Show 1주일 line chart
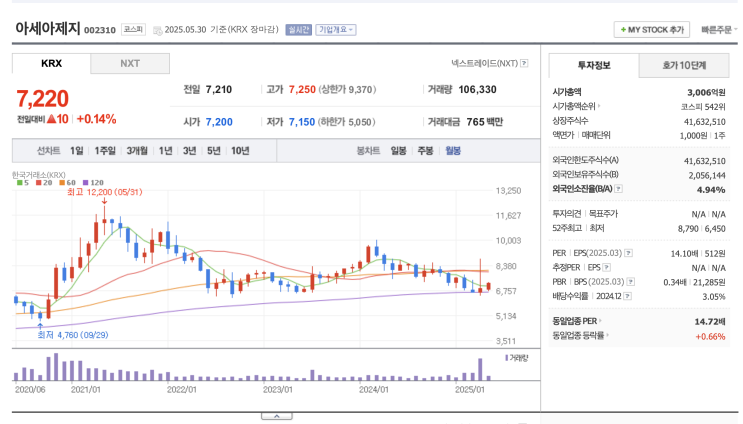The image size is (743, 424). pyautogui.click(x=105, y=151)
